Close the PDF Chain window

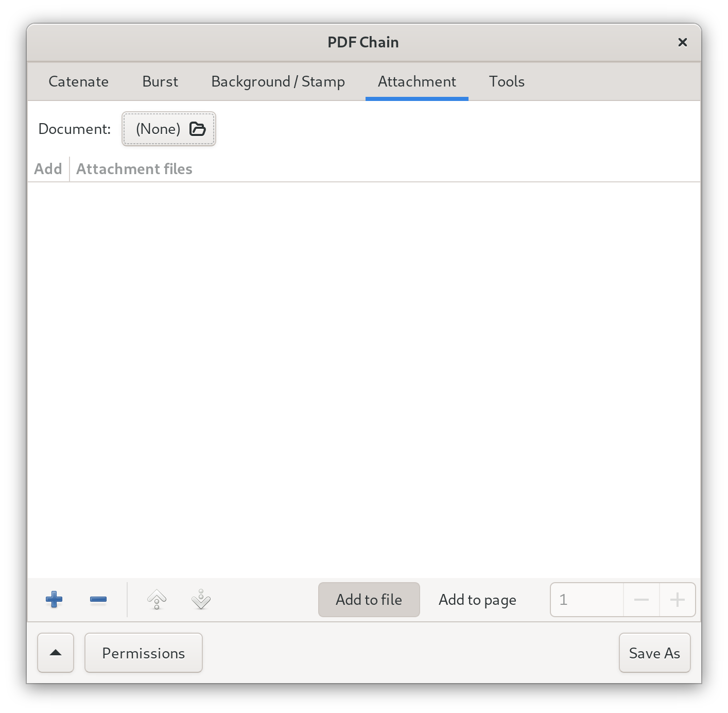(x=683, y=42)
